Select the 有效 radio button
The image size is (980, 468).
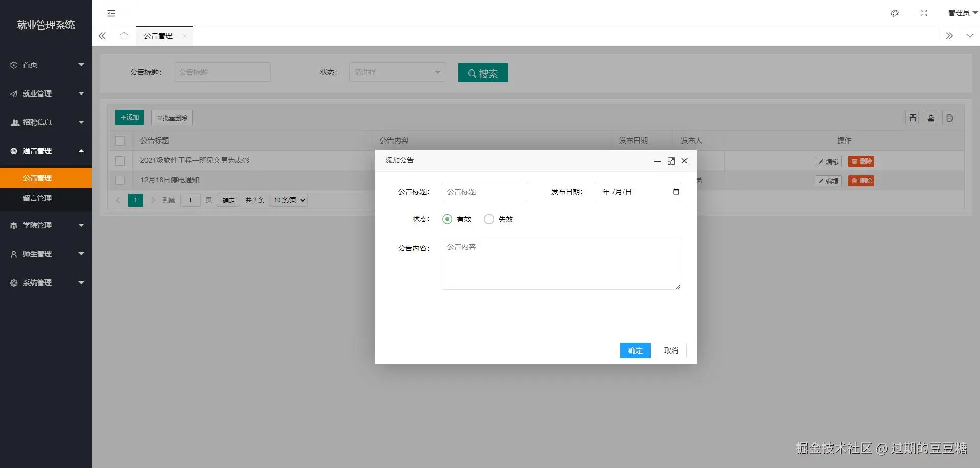[x=448, y=219]
